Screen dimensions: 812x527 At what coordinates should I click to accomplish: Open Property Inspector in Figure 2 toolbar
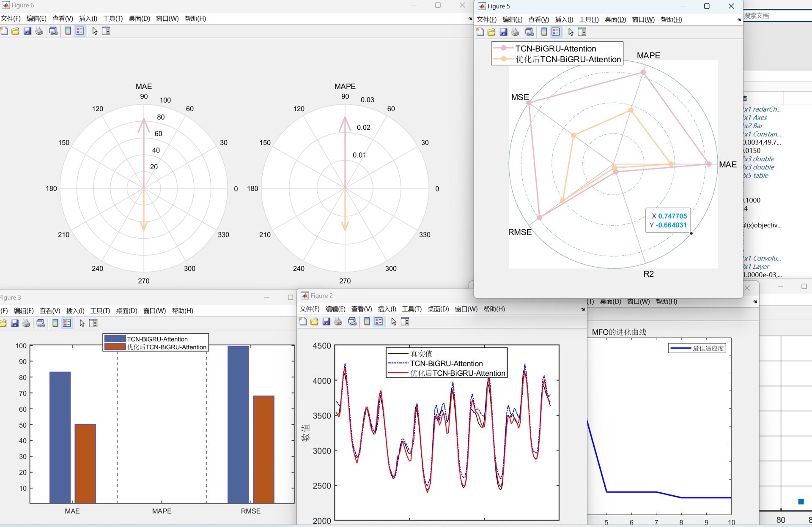click(x=405, y=322)
